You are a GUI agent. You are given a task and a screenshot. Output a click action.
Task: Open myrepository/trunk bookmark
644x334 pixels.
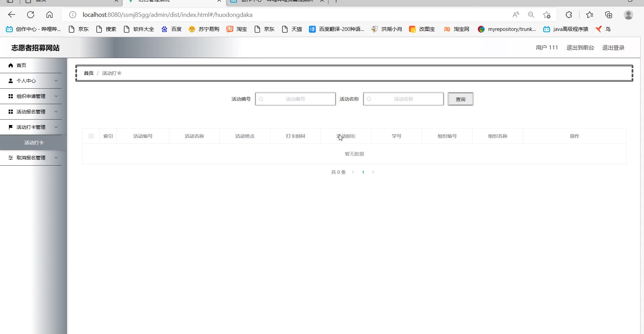click(507, 29)
